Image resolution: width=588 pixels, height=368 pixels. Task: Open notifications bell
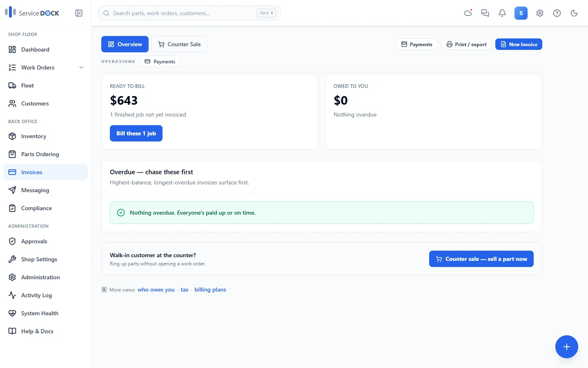(x=502, y=13)
